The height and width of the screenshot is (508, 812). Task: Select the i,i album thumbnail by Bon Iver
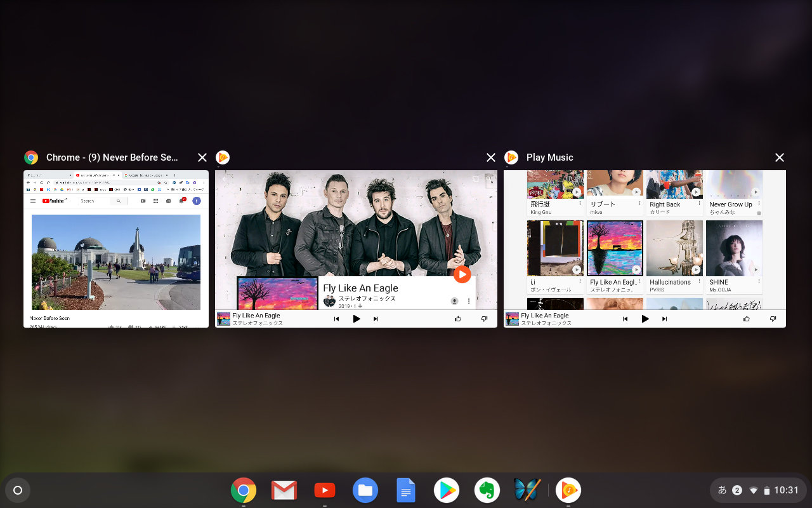pyautogui.click(x=555, y=248)
